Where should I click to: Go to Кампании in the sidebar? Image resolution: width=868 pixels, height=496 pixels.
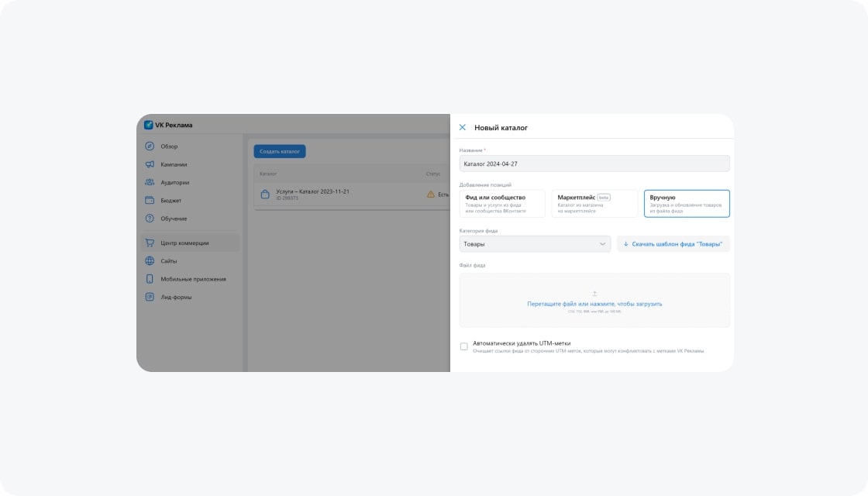coord(189,164)
